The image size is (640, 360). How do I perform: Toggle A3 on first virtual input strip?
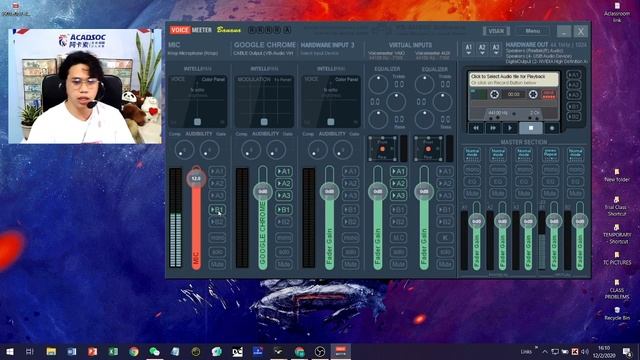tap(398, 196)
